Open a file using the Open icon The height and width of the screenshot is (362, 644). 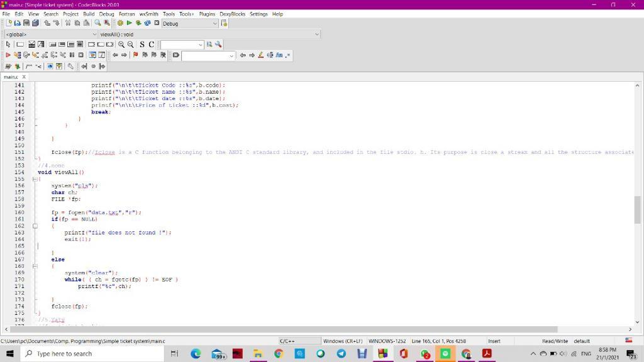tap(17, 23)
